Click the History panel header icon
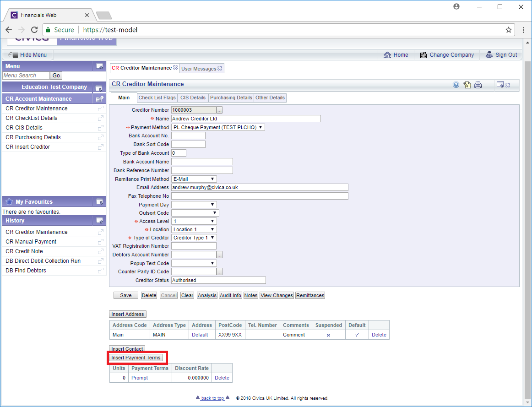This screenshot has width=532, height=407. [x=99, y=221]
